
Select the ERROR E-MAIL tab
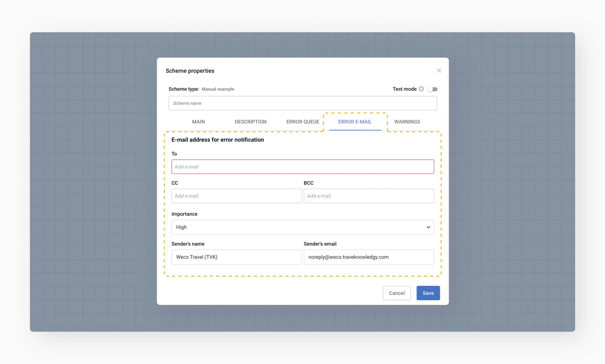[355, 122]
